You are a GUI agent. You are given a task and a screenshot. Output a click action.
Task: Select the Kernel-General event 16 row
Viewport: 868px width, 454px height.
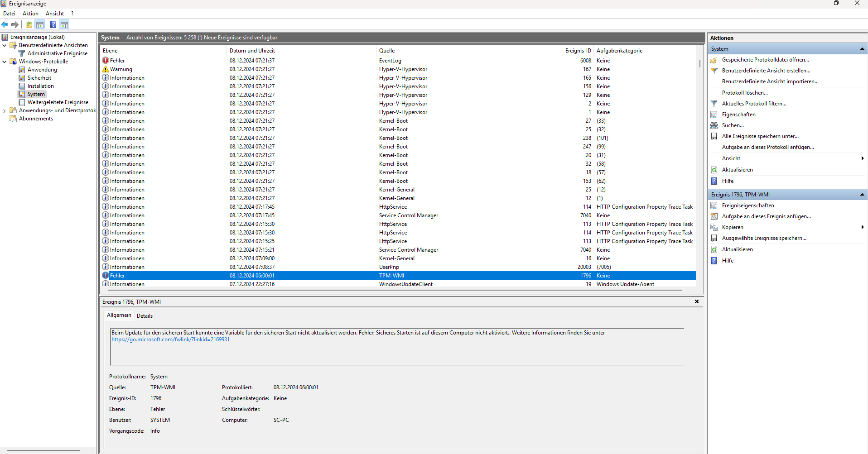pos(399,258)
